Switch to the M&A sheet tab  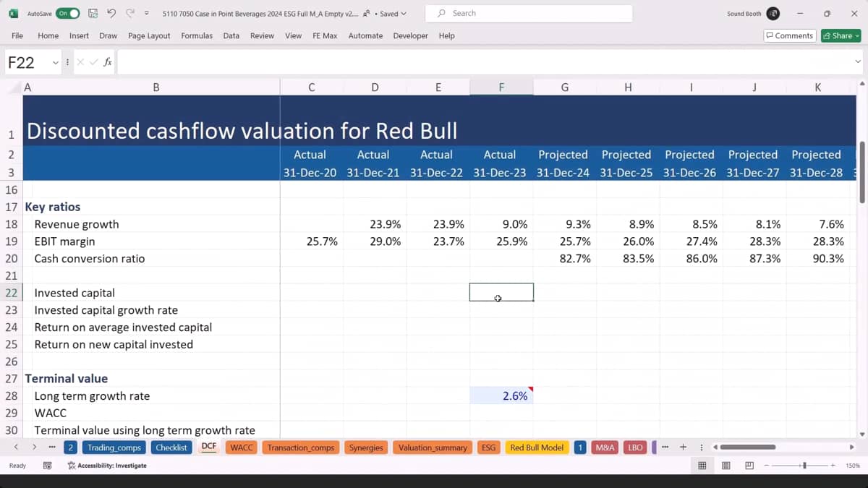click(605, 448)
